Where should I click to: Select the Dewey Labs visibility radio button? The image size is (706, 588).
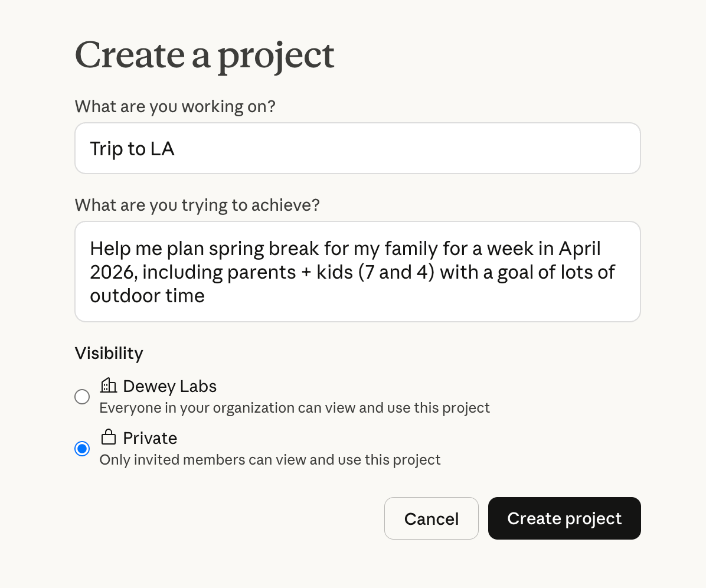point(82,397)
